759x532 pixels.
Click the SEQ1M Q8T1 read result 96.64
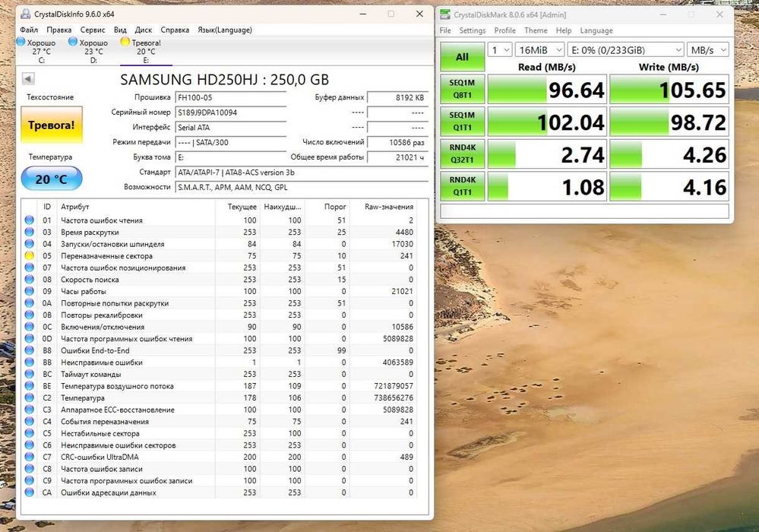(x=547, y=89)
